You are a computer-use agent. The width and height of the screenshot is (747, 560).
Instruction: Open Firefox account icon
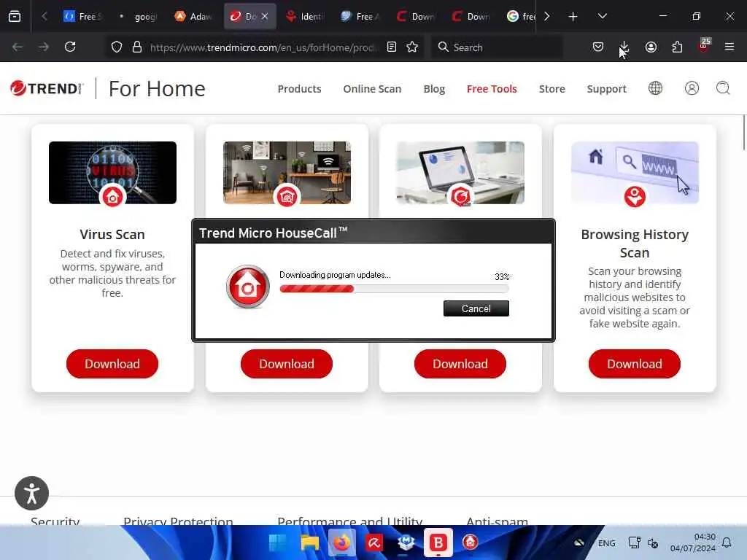tap(651, 47)
